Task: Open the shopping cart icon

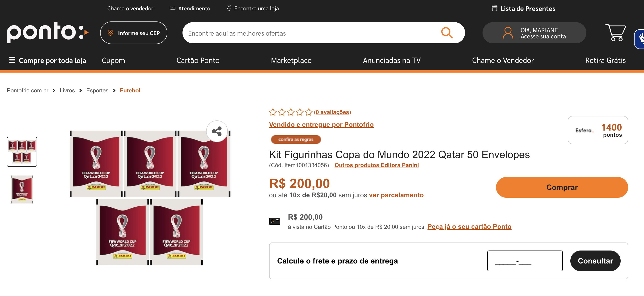Action: 615,33
